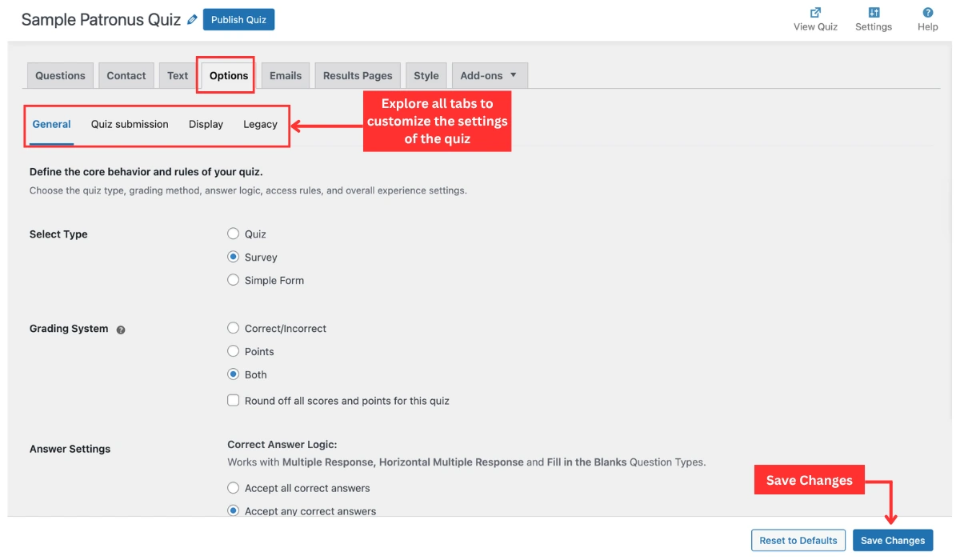This screenshot has width=960, height=560.
Task: Select Points grading radio button
Action: pyautogui.click(x=234, y=351)
